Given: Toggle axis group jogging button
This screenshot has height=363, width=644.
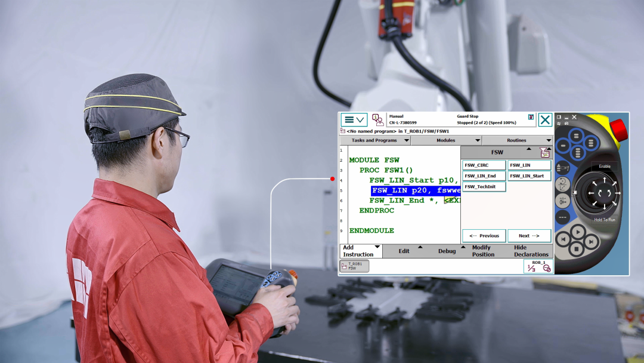Looking at the screenshot, I should click(x=563, y=201).
